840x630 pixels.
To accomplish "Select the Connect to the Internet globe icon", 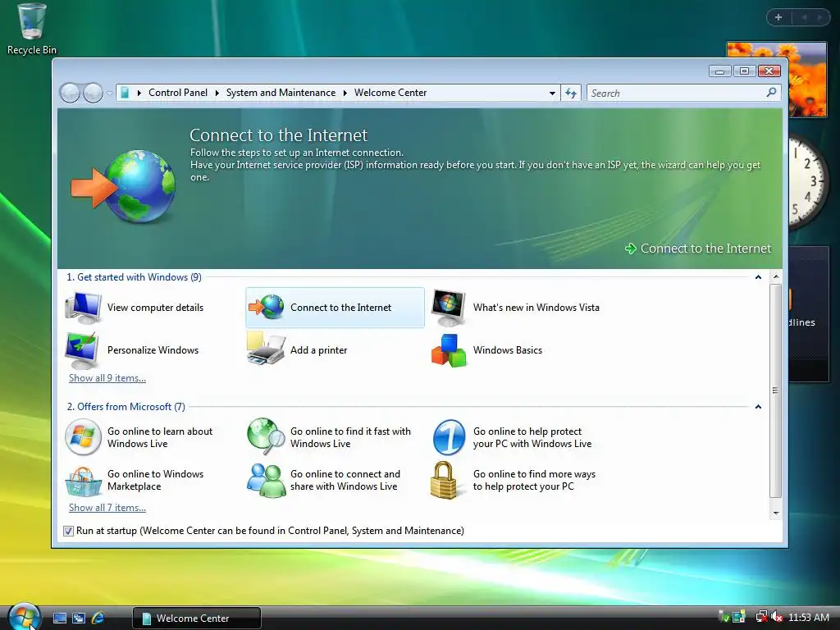I will [x=267, y=307].
